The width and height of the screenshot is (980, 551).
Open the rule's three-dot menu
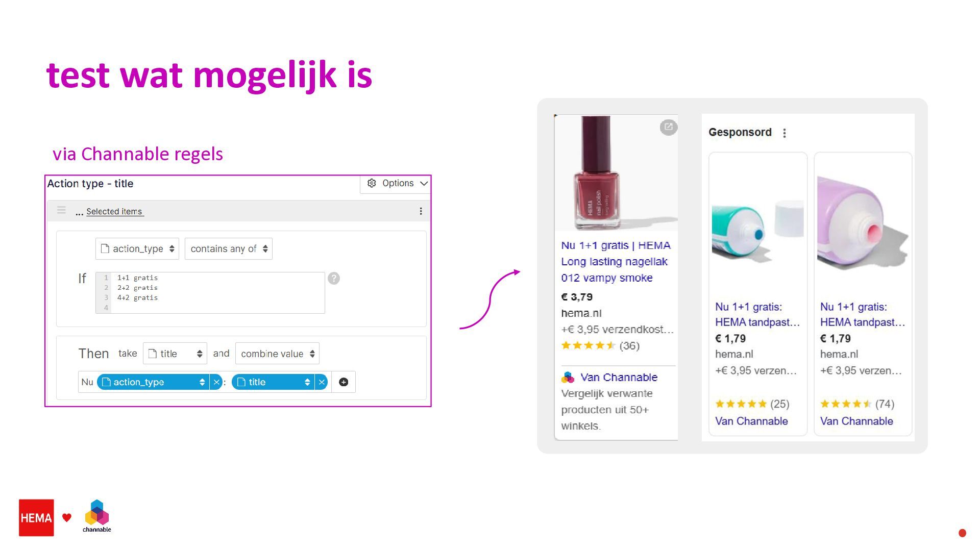pos(421,211)
